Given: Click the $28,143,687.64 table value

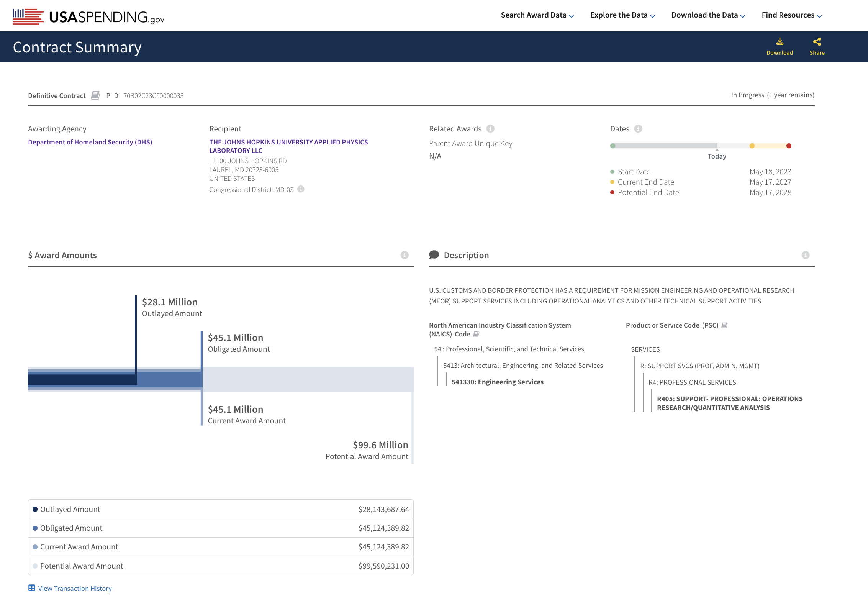Looking at the screenshot, I should click(383, 509).
